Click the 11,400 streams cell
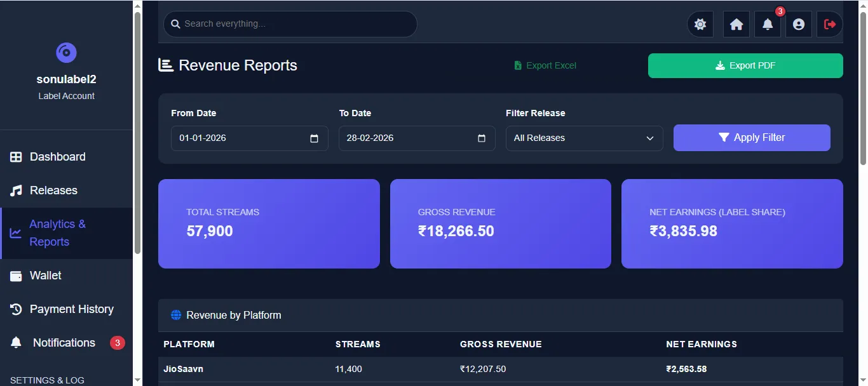This screenshot has height=386, width=868. coord(349,369)
